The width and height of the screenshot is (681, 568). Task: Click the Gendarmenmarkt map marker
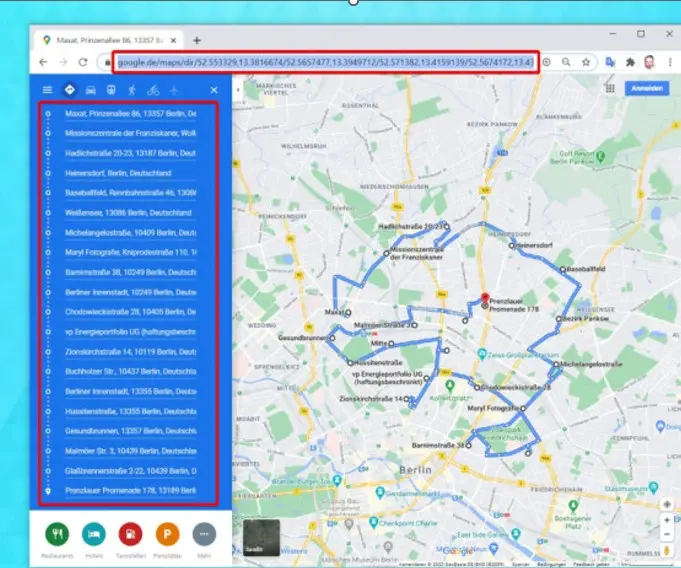pyautogui.click(x=380, y=493)
